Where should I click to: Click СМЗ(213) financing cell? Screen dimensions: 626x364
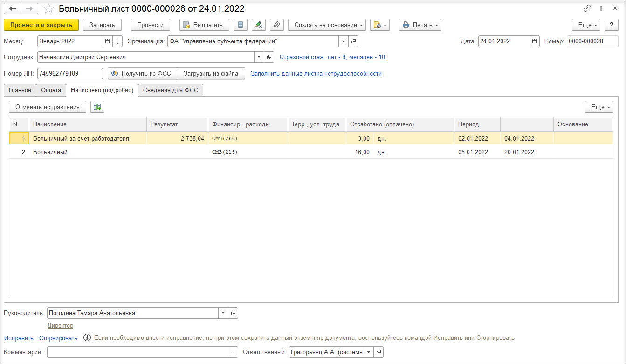[x=248, y=152]
